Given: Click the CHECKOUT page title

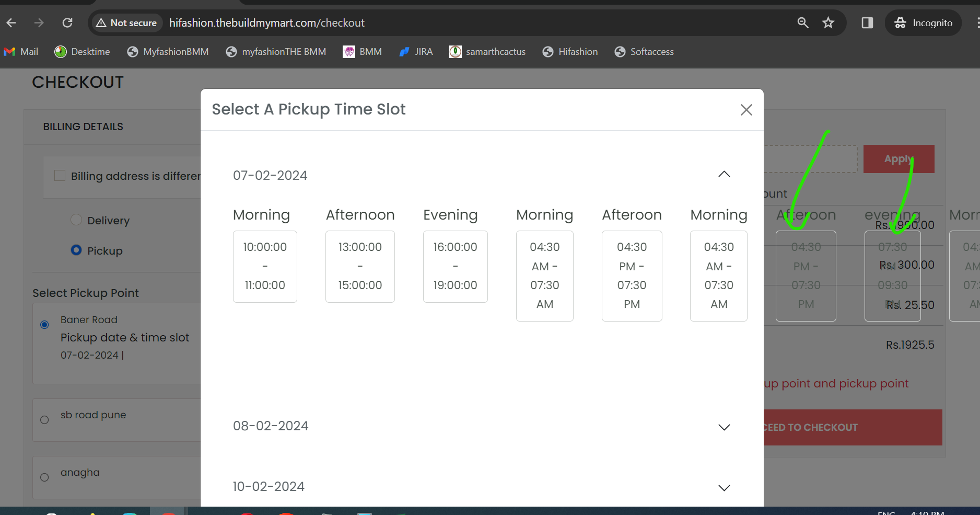Looking at the screenshot, I should point(78,82).
